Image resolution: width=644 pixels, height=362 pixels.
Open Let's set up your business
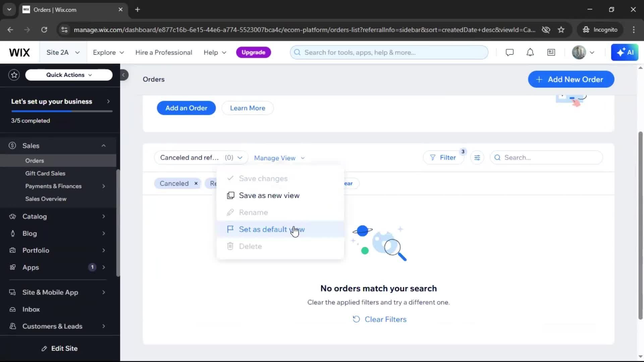click(x=60, y=102)
